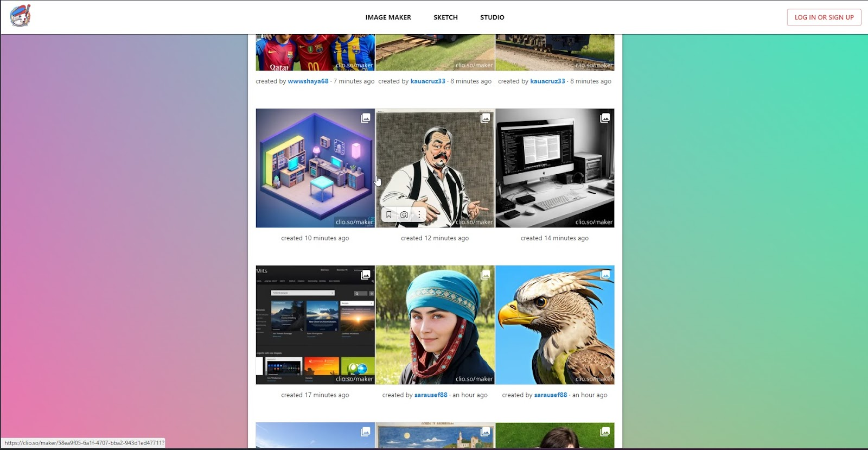
Task: Open the dark website screenshot image
Action: pyautogui.click(x=315, y=325)
